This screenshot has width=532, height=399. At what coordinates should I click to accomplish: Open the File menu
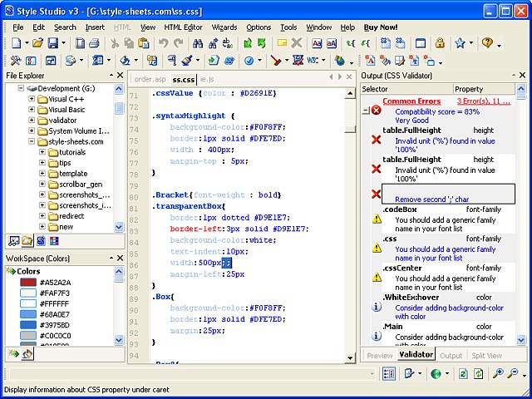point(18,27)
